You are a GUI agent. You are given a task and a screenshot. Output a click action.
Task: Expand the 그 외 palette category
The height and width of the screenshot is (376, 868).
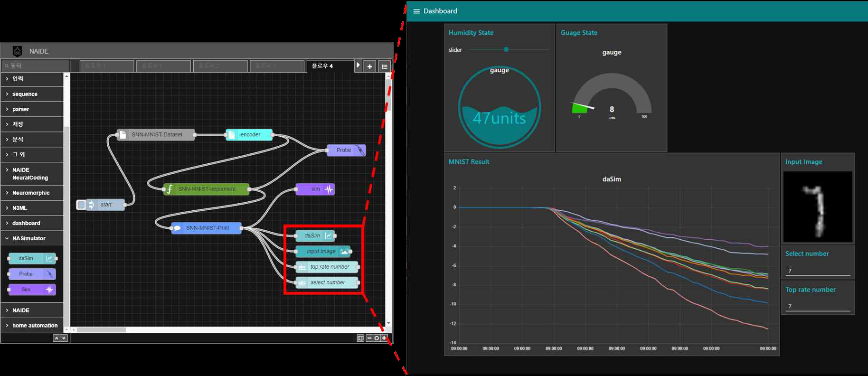coord(32,155)
